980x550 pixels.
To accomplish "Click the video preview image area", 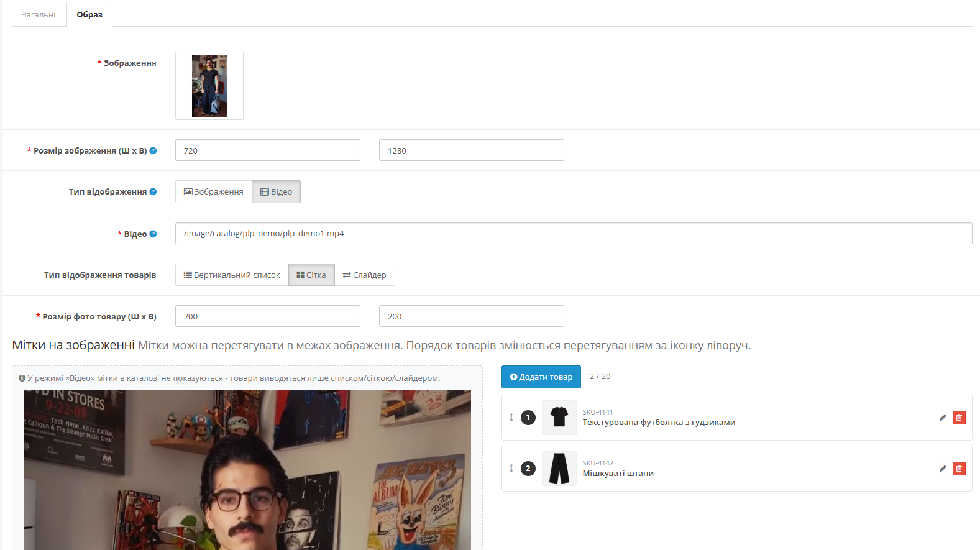I will point(247,470).
